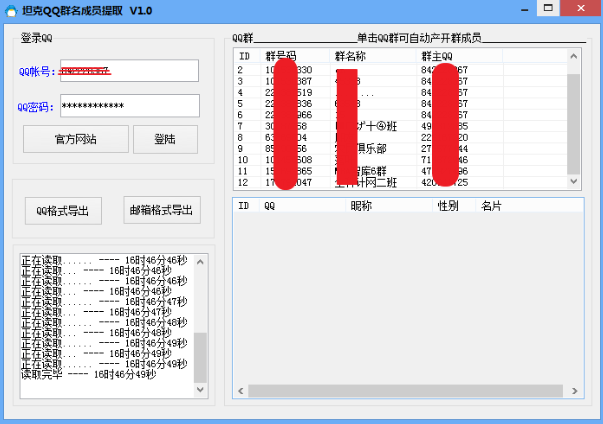Select group row with ID 4
Image resolution: width=603 pixels, height=424 pixels.
tap(400, 93)
